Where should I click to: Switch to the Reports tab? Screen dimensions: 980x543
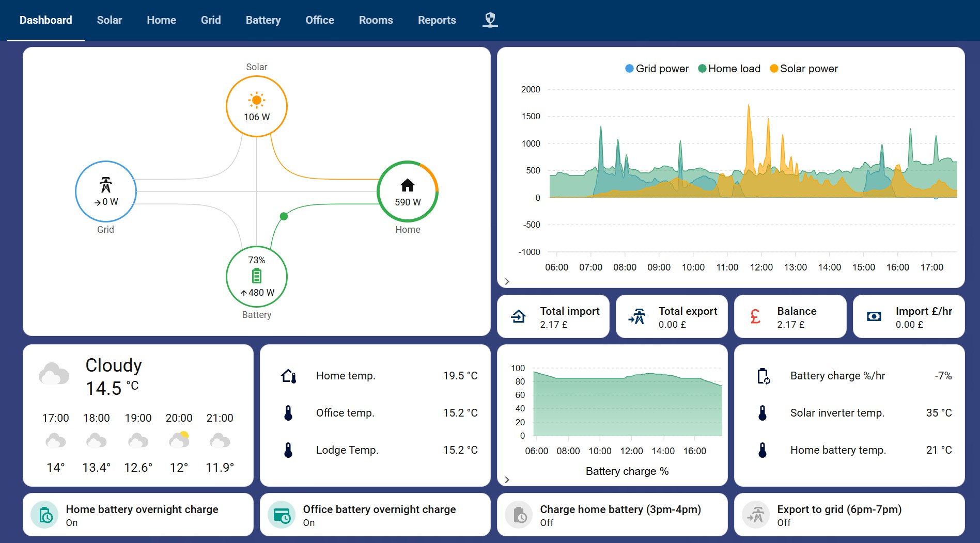437,20
